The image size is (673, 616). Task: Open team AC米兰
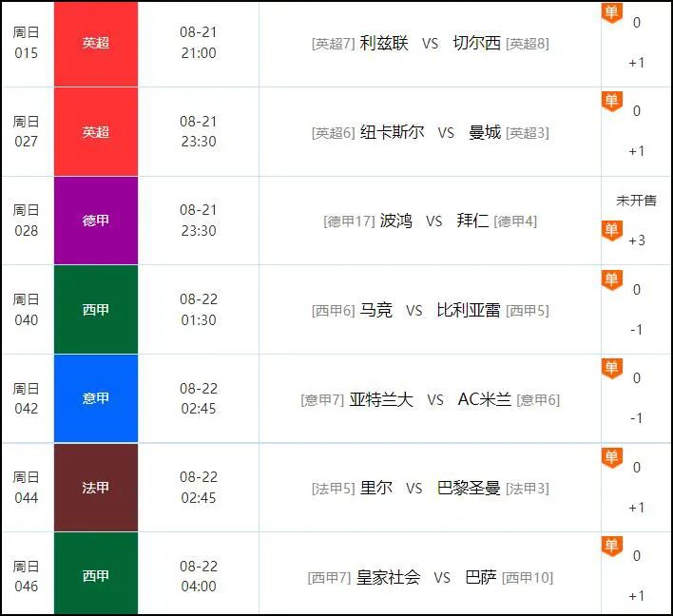[x=485, y=399]
